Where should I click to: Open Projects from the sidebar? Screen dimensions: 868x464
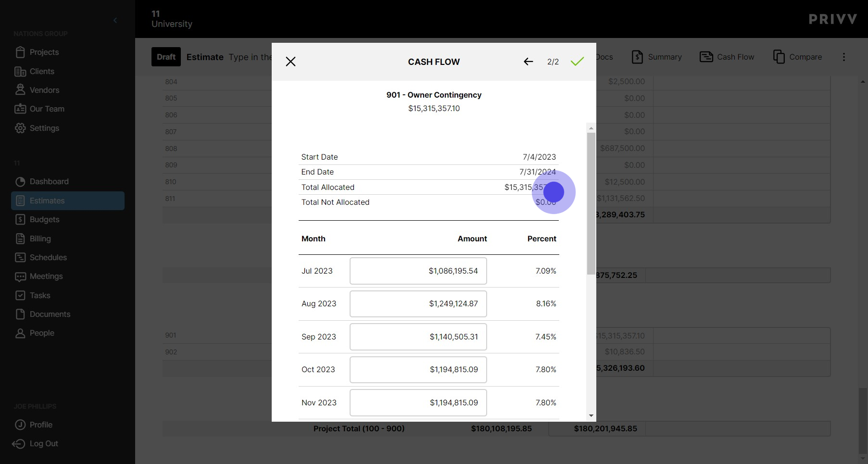click(37, 52)
